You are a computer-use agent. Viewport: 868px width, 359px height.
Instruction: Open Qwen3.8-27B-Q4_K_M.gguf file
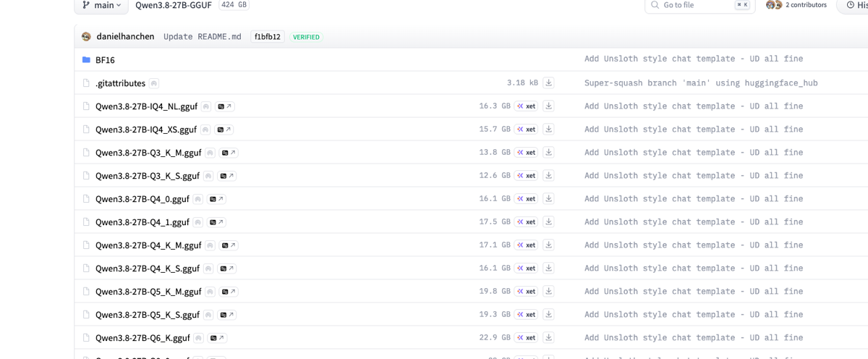[x=148, y=245]
